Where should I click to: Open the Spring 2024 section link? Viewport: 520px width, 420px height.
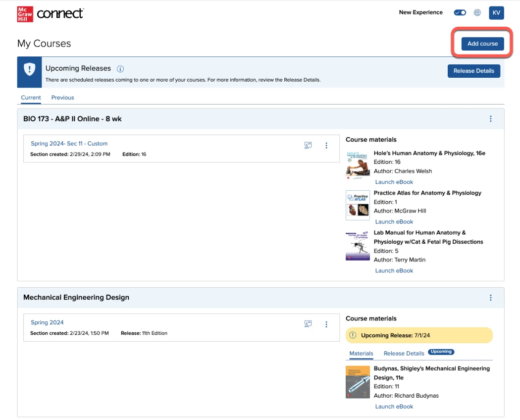[47, 322]
